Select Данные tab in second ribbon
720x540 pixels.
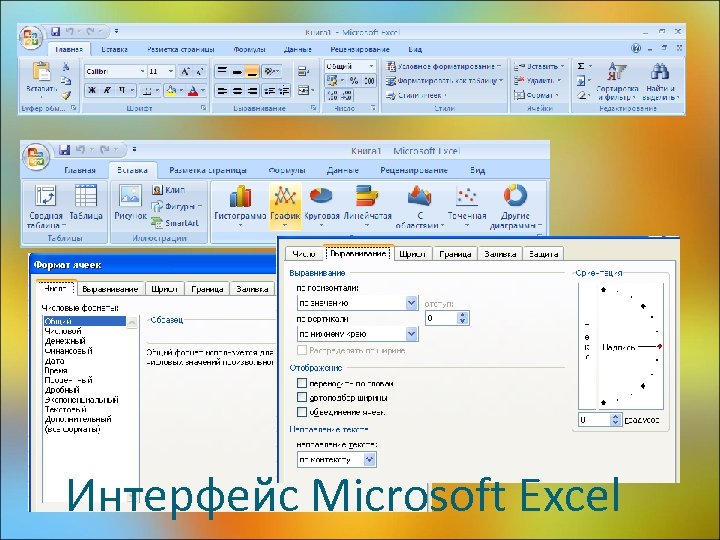[x=342, y=170]
